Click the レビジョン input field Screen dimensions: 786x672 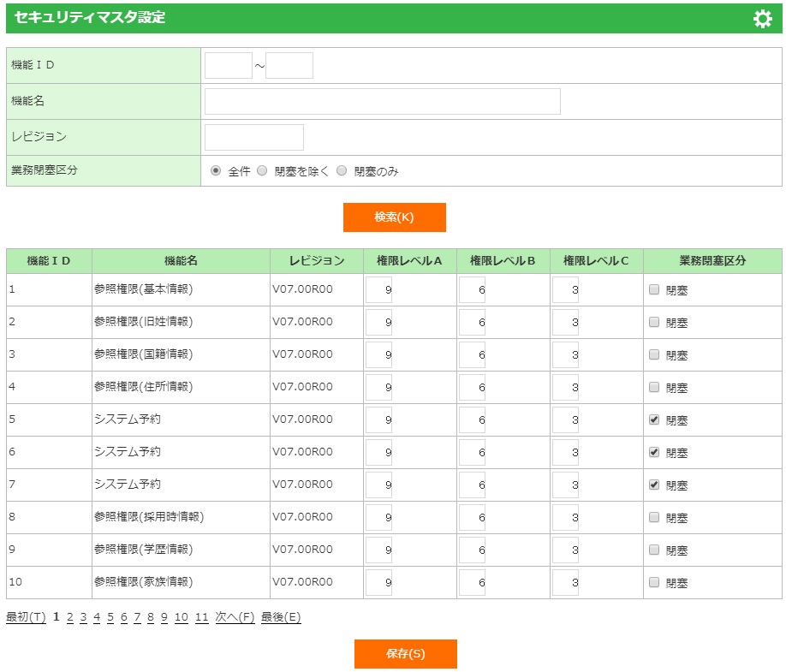click(x=253, y=137)
